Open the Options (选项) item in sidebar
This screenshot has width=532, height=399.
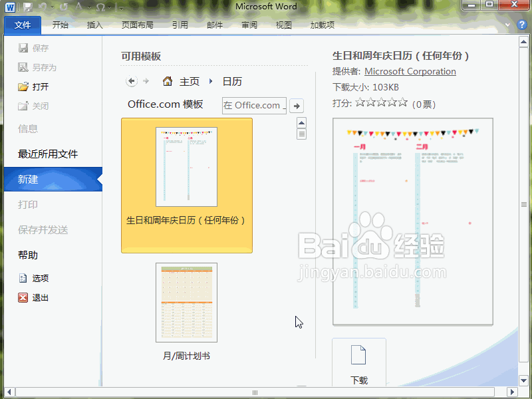tap(40, 279)
